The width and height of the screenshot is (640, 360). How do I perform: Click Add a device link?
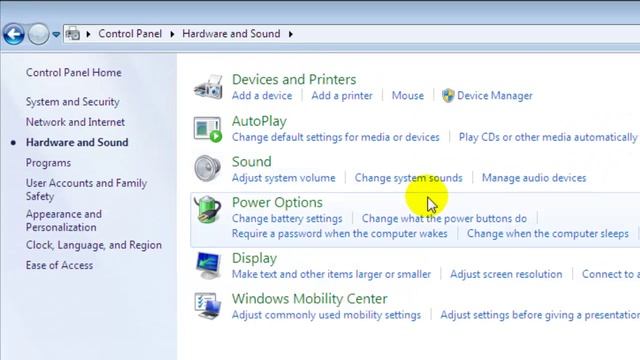[x=262, y=96]
